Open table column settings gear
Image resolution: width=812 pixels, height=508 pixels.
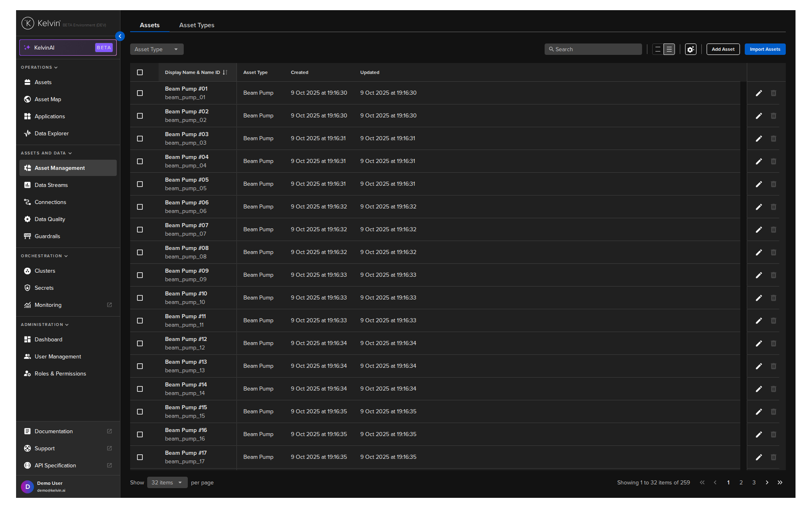click(691, 50)
